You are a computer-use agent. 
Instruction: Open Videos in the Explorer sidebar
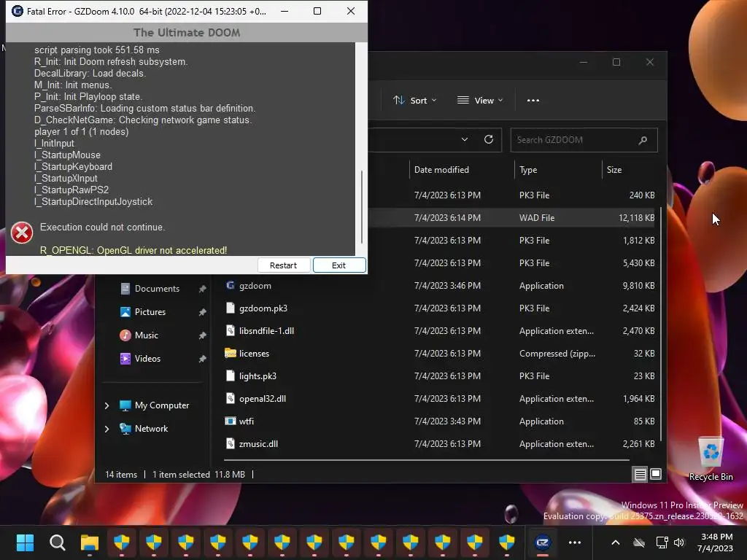[x=147, y=359]
